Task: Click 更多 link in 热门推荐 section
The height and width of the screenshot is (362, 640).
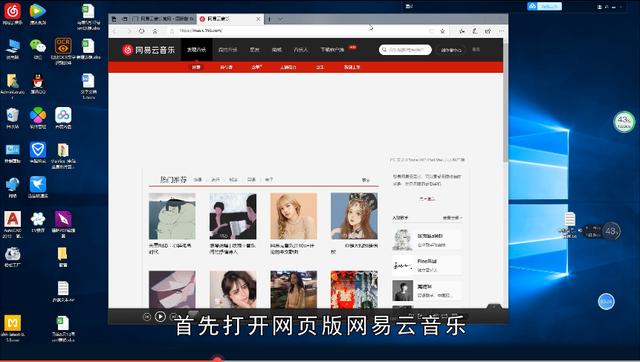Action: (366, 180)
